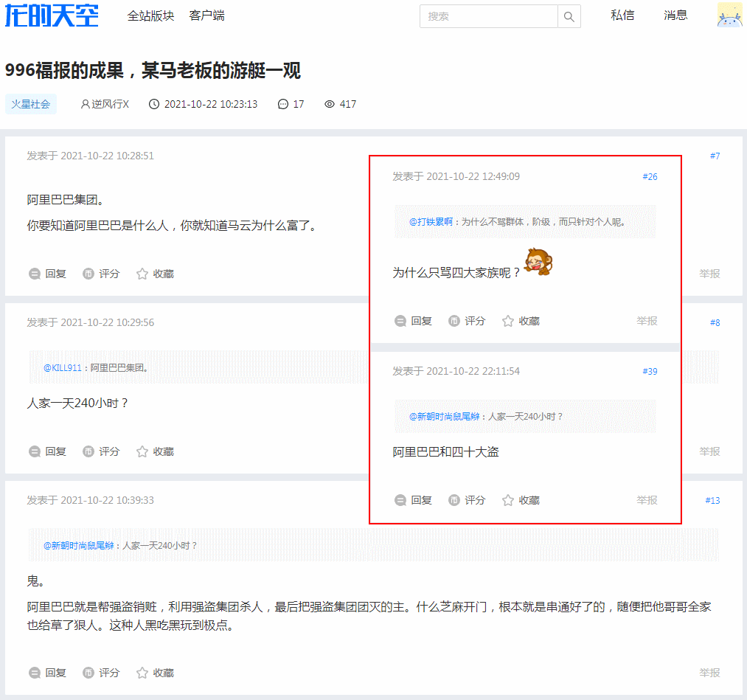Open the 龙的天空 site logo
This screenshot has height=700, width=747.
pos(52,15)
